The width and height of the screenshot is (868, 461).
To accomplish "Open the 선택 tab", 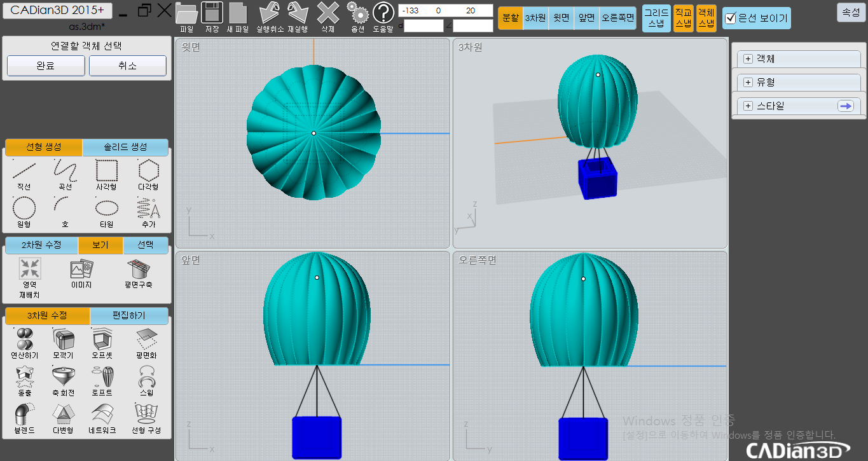I will coord(146,245).
